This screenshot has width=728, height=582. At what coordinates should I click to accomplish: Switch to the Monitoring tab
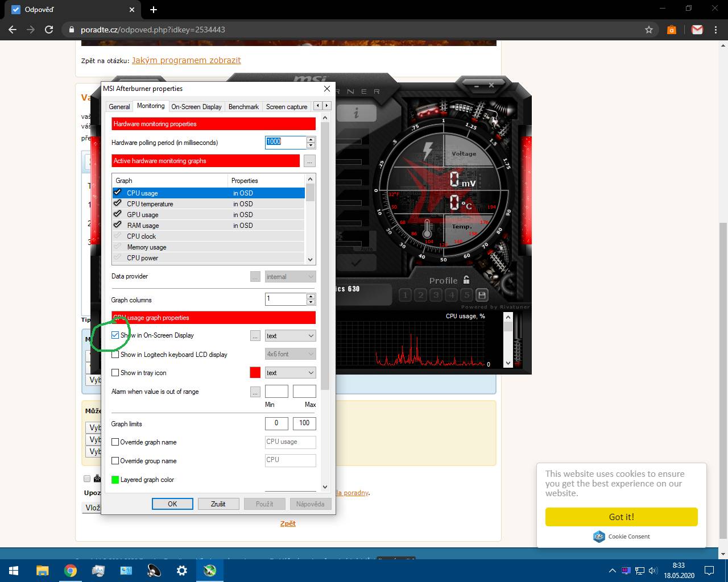[x=151, y=106]
